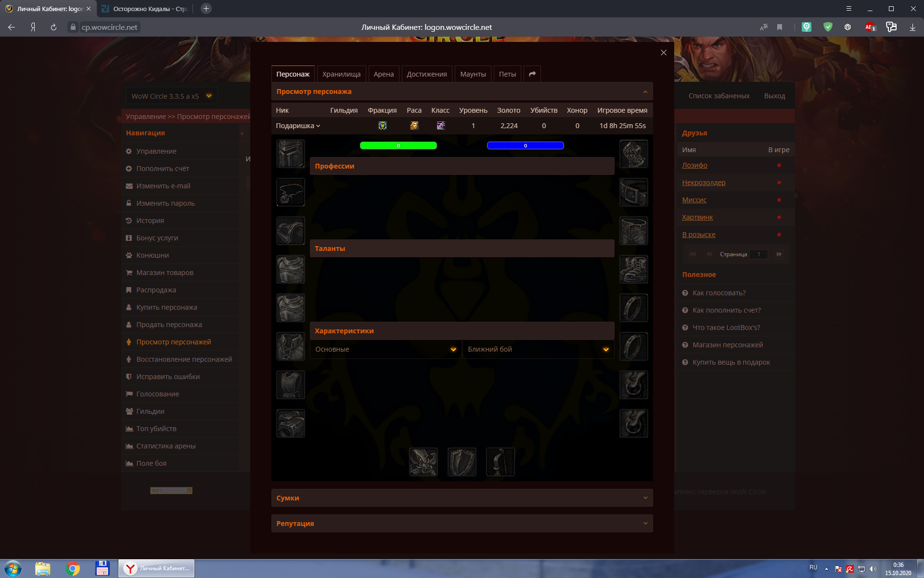924x578 pixels.
Task: Open friend Некрозолдер profile link
Action: [704, 183]
